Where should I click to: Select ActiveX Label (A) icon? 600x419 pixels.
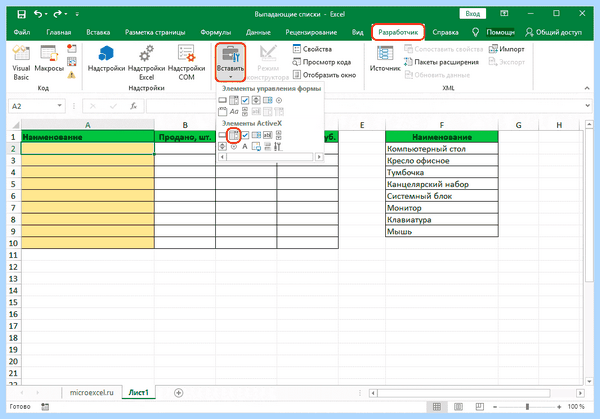pos(245,147)
